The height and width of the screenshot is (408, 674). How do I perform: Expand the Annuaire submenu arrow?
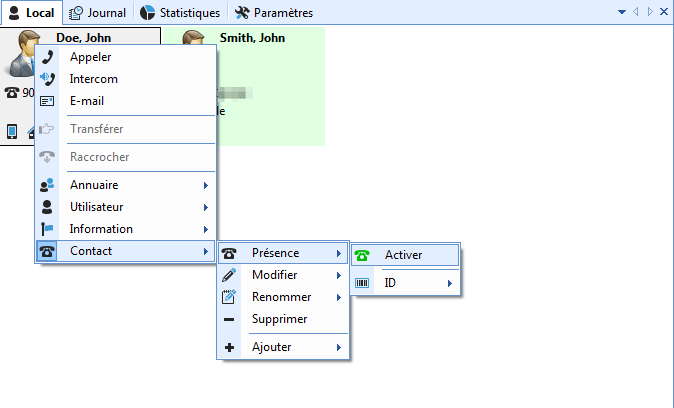point(205,185)
